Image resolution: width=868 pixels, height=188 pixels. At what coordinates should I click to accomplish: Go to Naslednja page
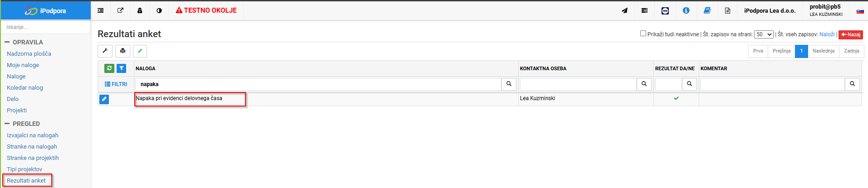click(824, 51)
